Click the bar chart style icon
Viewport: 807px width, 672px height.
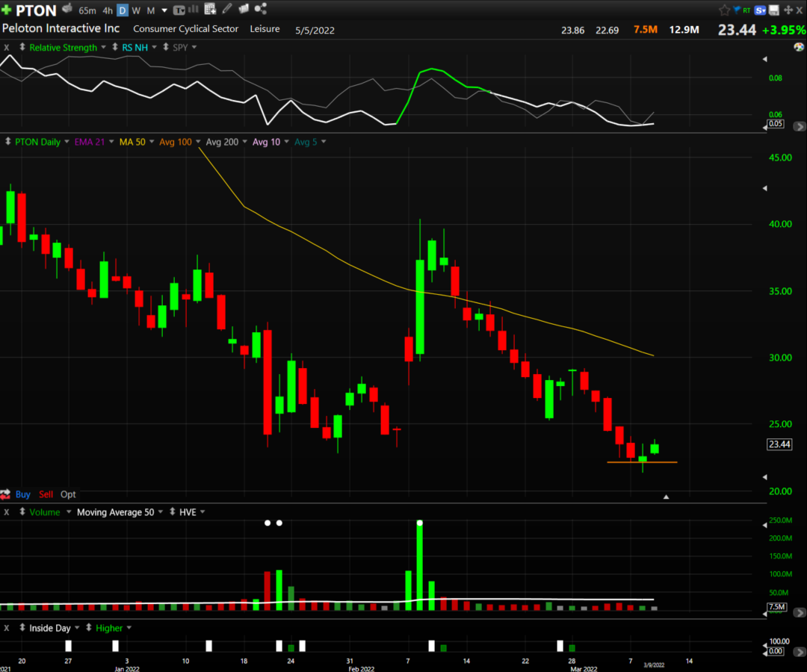coord(194,9)
